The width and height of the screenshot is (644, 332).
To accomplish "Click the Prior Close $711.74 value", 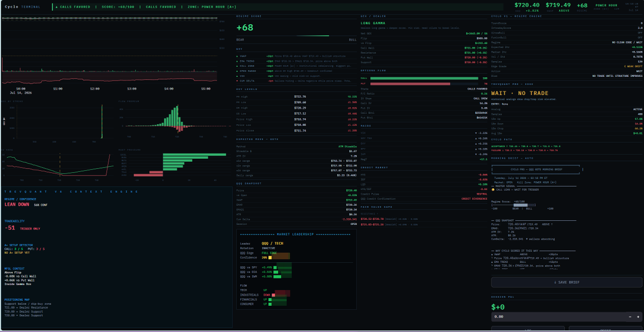I will (x=301, y=130).
